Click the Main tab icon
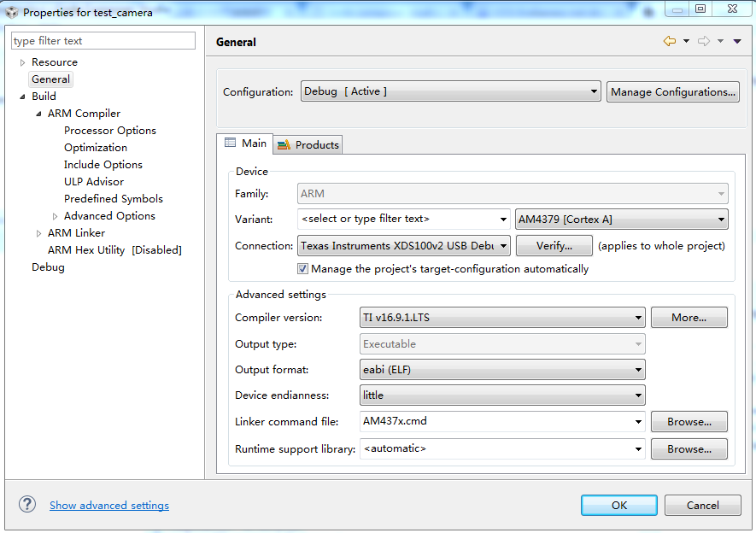This screenshot has height=533, width=756. pyautogui.click(x=231, y=143)
